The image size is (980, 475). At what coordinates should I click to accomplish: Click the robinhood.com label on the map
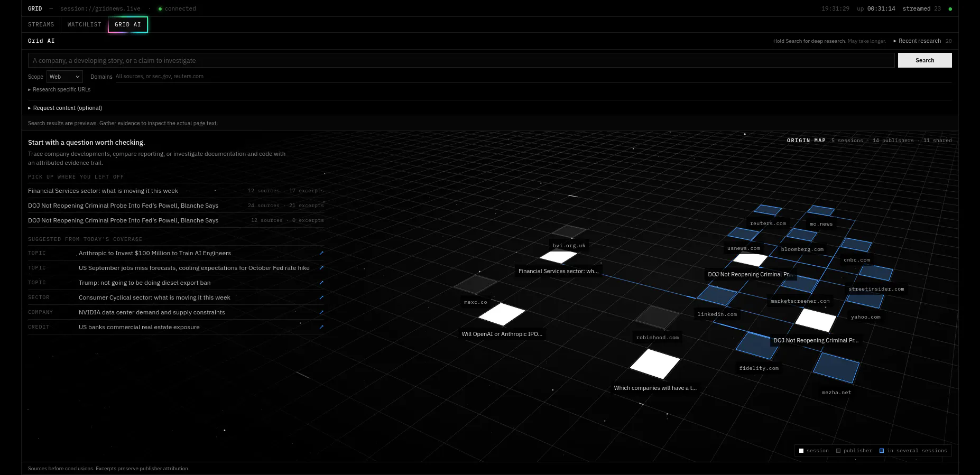pos(658,338)
